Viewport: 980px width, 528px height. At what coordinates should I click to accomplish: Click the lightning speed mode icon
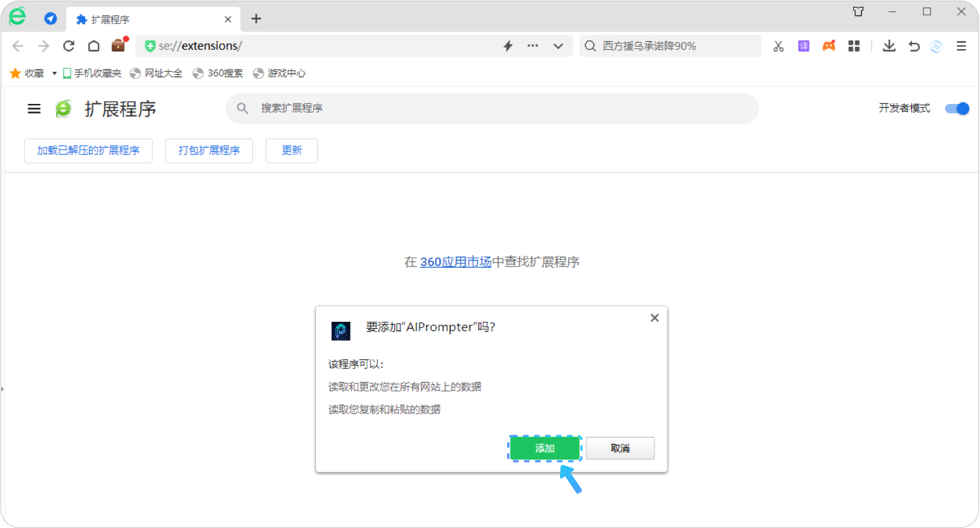click(x=508, y=46)
